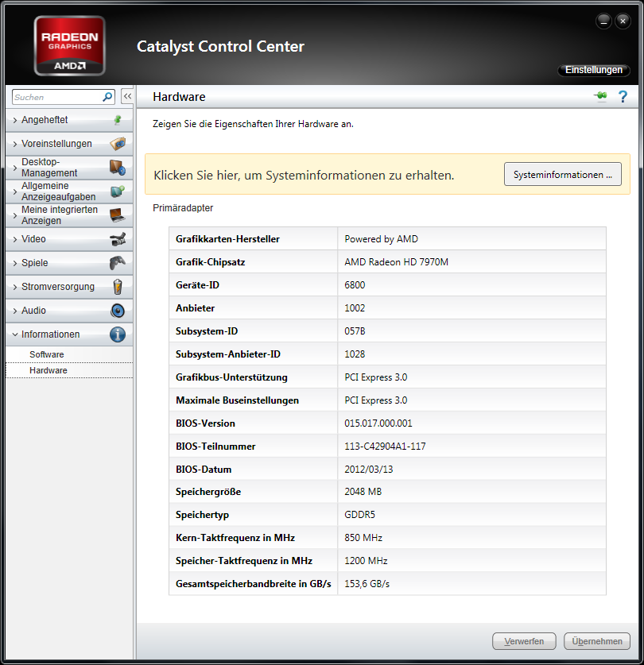The width and height of the screenshot is (644, 665).
Task: Click Speicher-Taktfrequenz value '1200 MHz'
Action: click(366, 561)
